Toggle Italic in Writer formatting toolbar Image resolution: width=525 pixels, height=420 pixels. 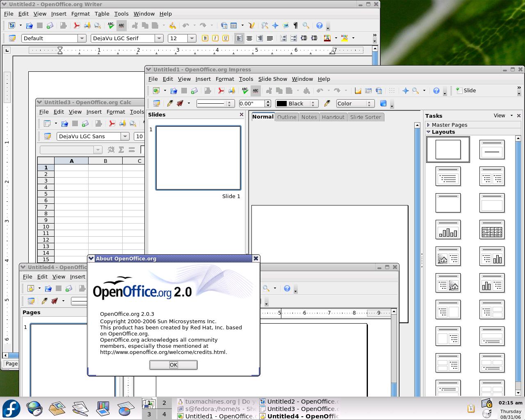215,38
